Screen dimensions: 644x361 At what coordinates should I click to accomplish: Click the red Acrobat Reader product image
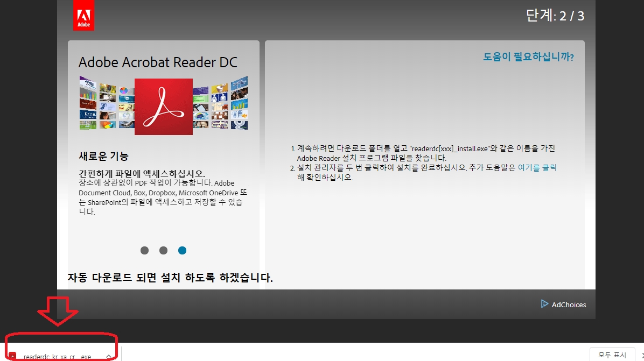coord(164,107)
